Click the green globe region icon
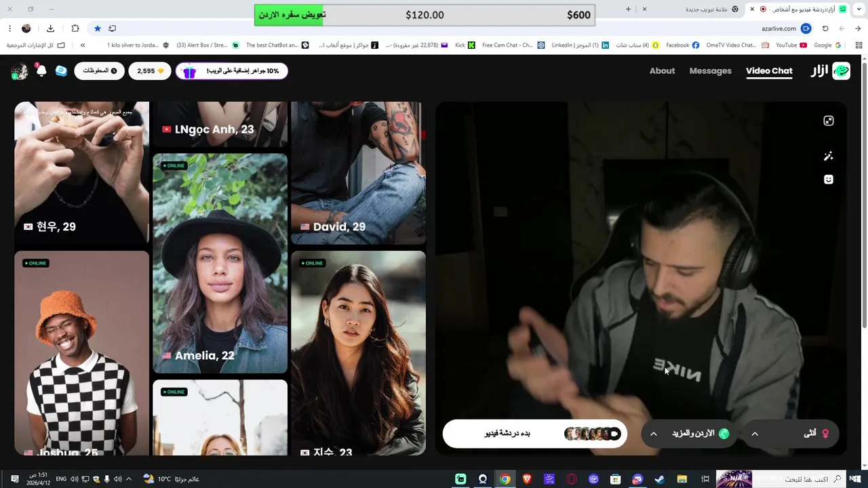This screenshot has width=868, height=488. [724, 434]
